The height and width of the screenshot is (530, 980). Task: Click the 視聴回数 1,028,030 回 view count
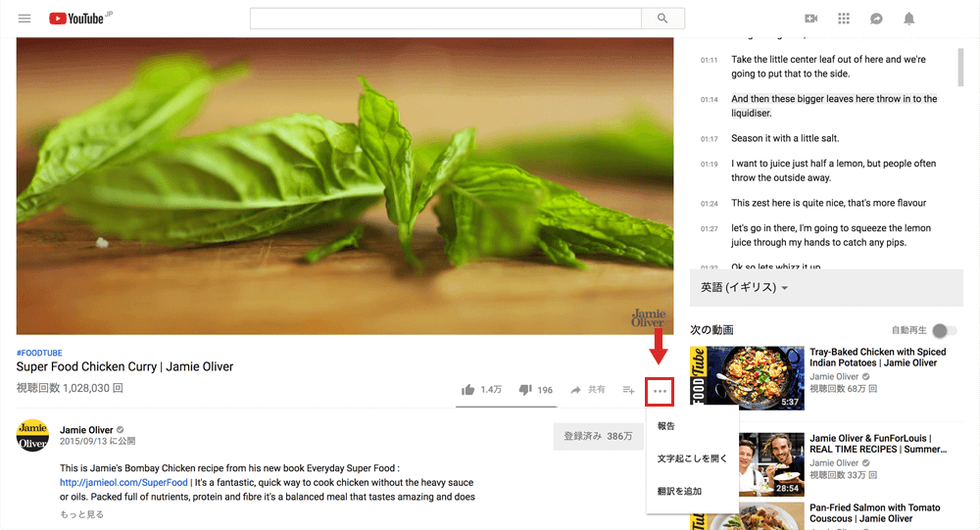70,388
